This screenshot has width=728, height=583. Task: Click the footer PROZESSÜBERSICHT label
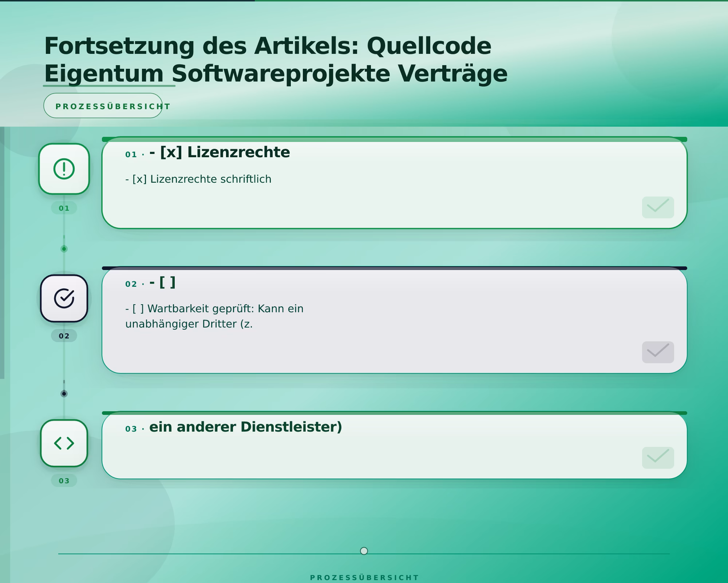[364, 578]
